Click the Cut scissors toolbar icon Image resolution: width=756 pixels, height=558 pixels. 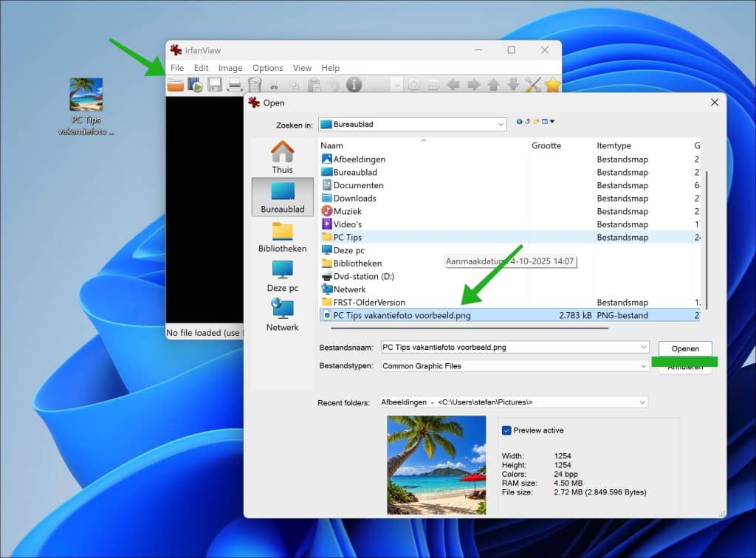click(x=274, y=86)
